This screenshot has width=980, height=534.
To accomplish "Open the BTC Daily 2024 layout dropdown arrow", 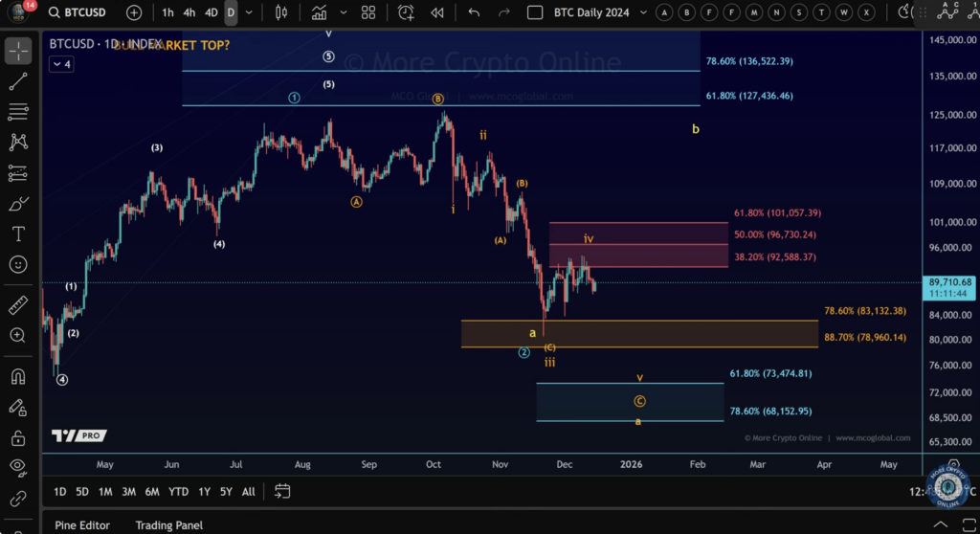I will pyautogui.click(x=643, y=12).
